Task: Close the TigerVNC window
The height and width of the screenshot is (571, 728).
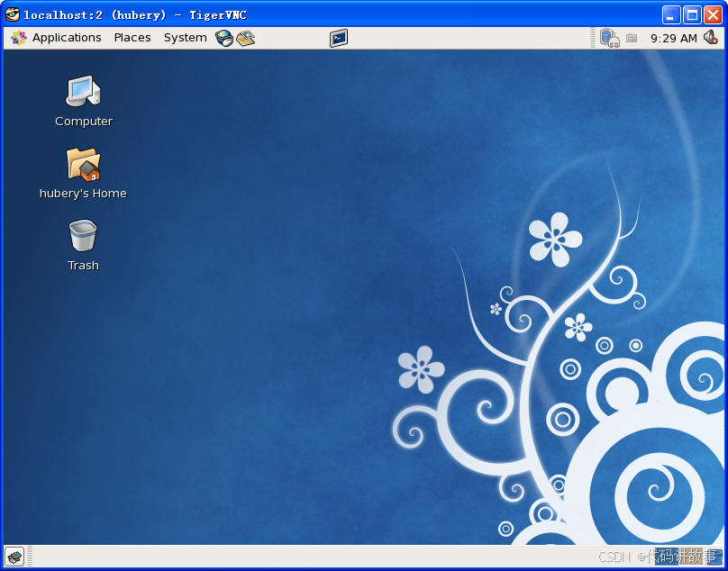Action: 713,14
